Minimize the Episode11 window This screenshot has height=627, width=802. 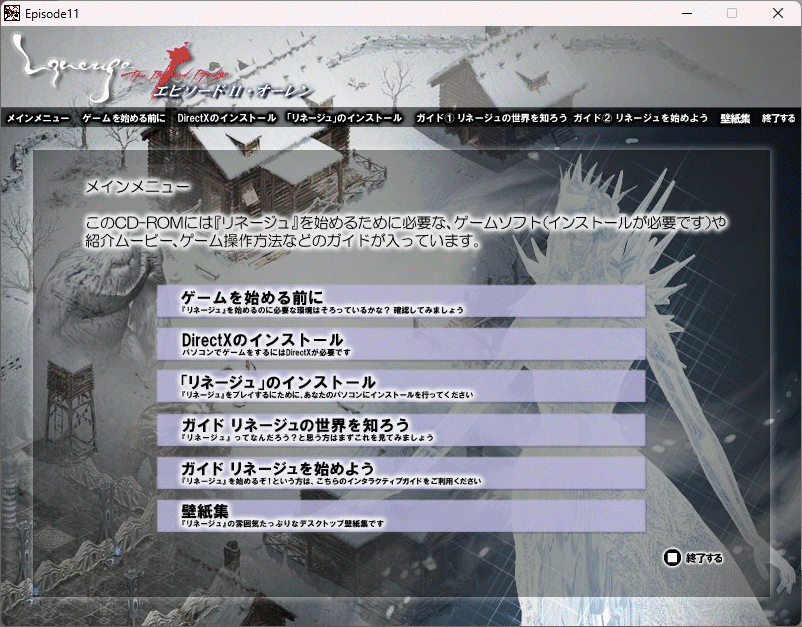686,13
